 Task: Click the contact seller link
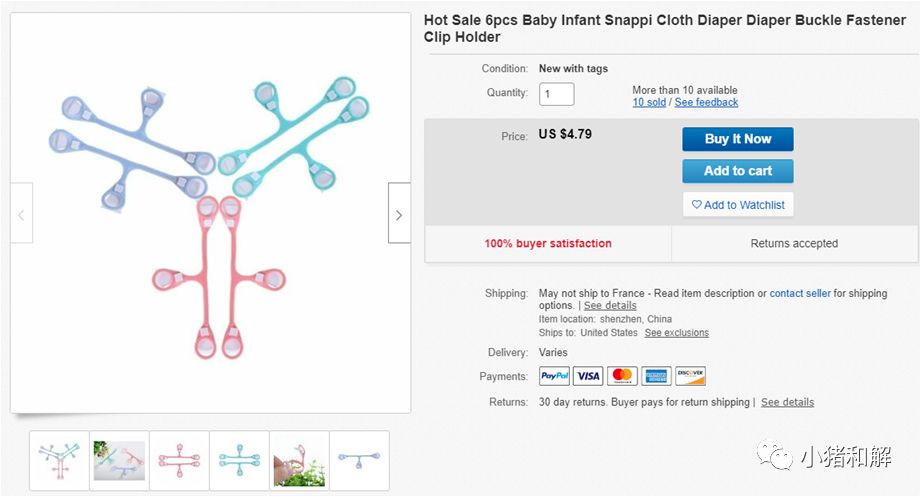pos(800,293)
